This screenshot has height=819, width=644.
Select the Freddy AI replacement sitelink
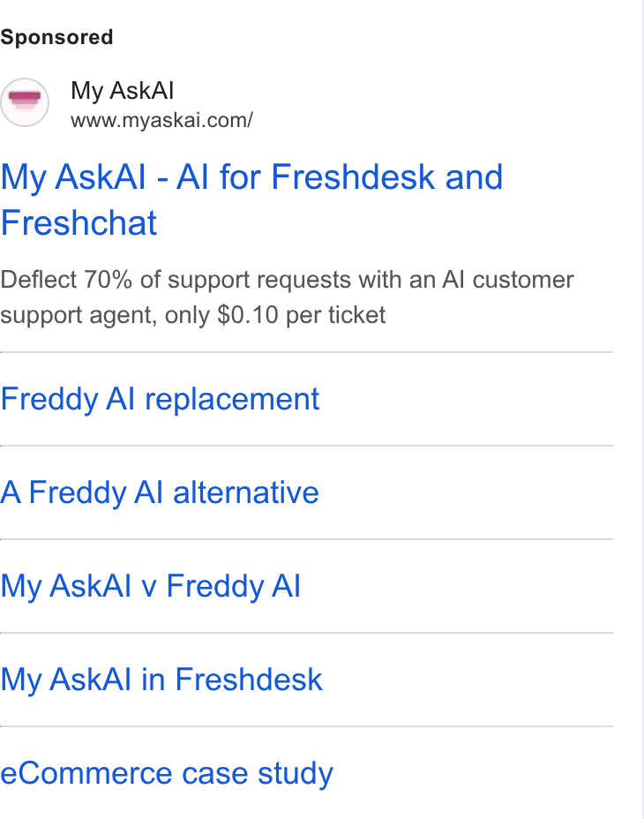(x=160, y=399)
